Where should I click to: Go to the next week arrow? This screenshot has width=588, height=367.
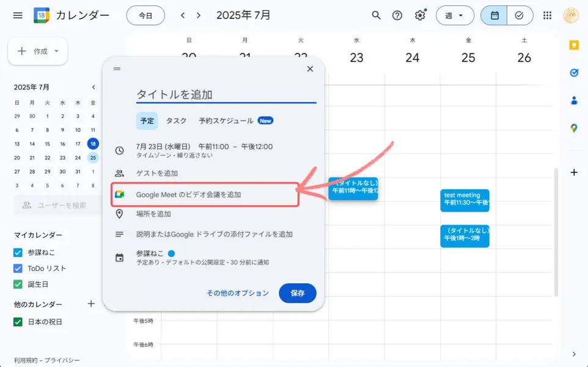[199, 15]
